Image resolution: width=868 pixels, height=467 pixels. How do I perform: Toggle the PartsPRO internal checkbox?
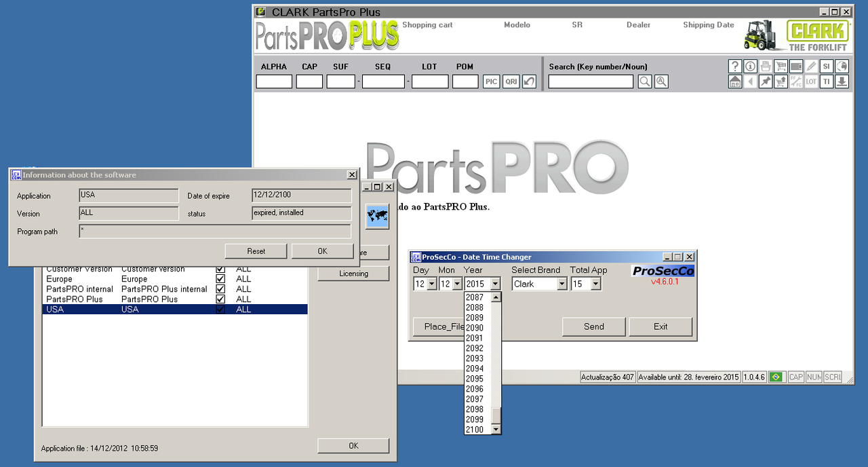pos(220,289)
